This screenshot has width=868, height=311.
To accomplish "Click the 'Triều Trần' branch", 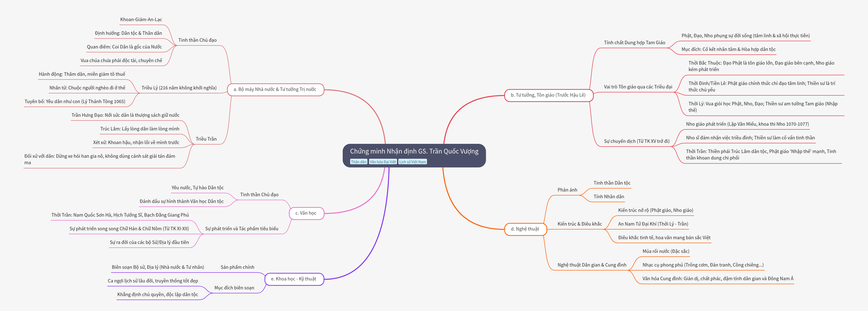I will [206, 139].
